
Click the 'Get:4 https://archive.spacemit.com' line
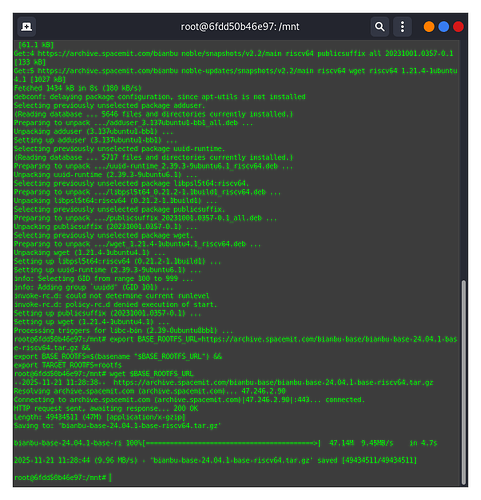click(234, 57)
